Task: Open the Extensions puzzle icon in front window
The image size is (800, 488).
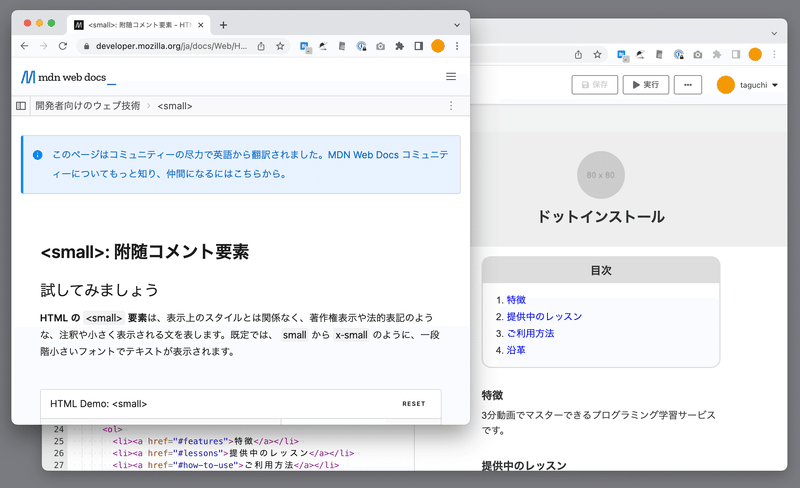Action: [399, 46]
